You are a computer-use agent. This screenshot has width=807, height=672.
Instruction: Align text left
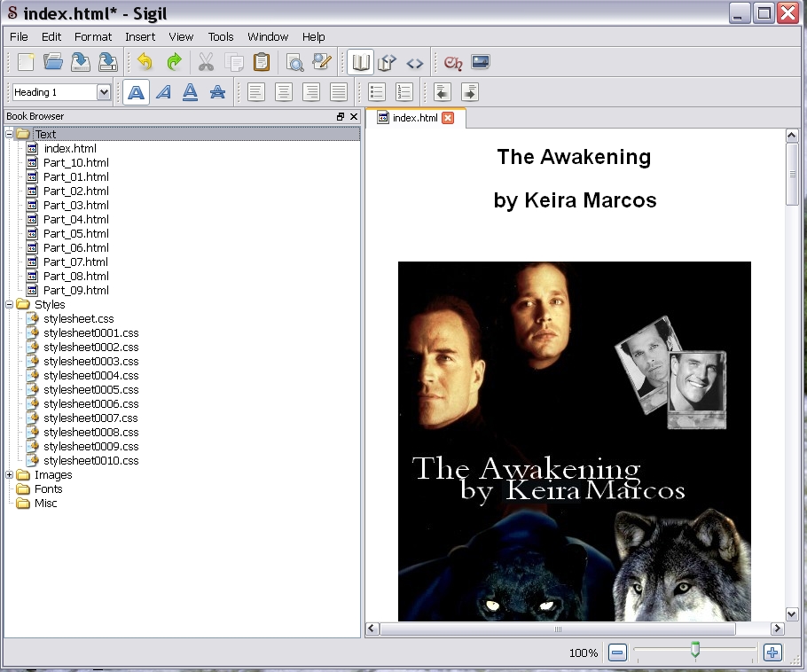pos(255,92)
